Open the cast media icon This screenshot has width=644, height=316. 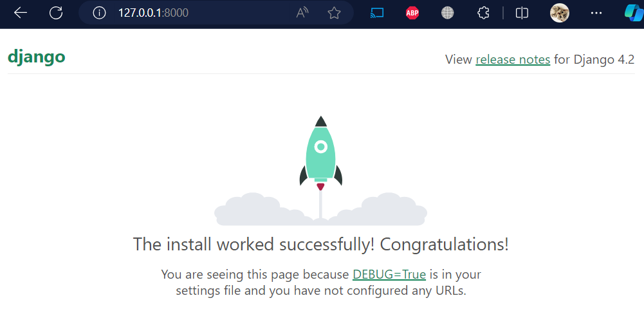[376, 13]
